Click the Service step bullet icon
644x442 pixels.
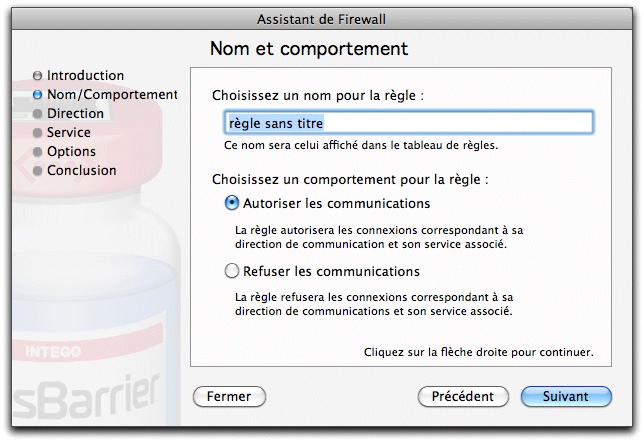tap(37, 133)
